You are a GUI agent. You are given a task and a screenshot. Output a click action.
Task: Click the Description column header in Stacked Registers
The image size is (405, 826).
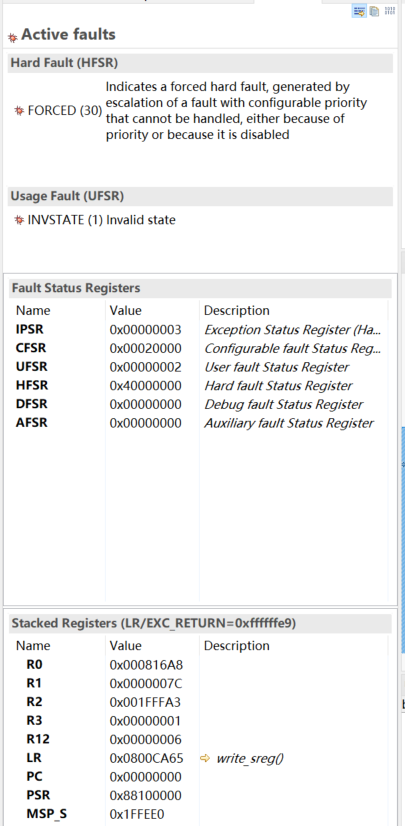click(x=236, y=645)
